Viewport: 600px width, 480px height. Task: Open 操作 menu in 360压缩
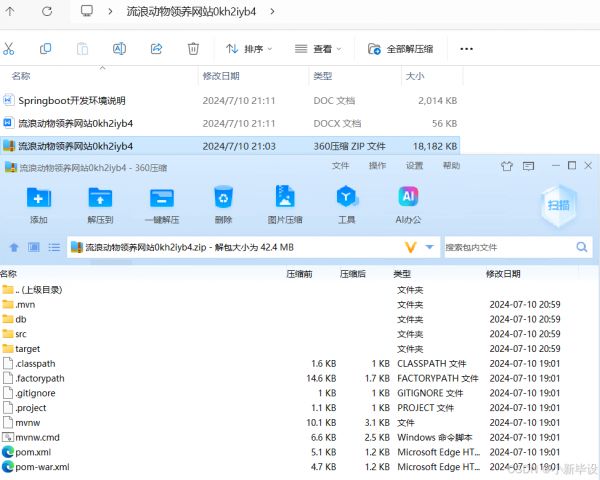(377, 166)
